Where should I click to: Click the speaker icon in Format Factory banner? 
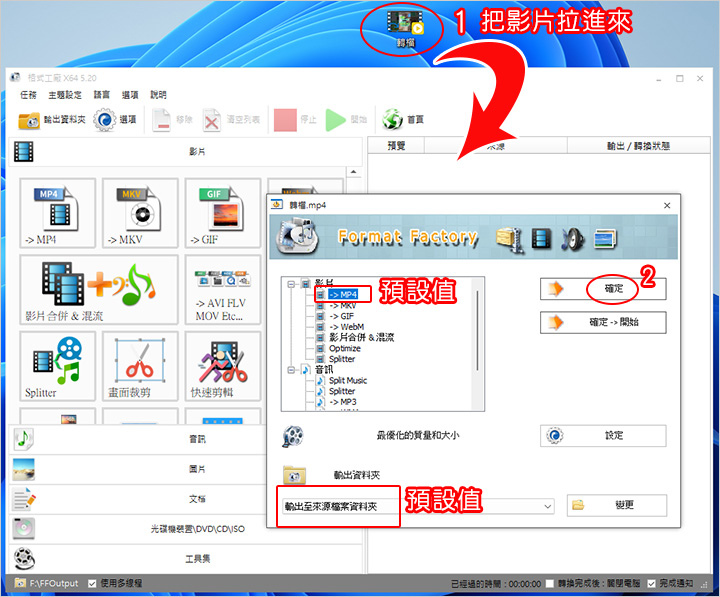573,239
